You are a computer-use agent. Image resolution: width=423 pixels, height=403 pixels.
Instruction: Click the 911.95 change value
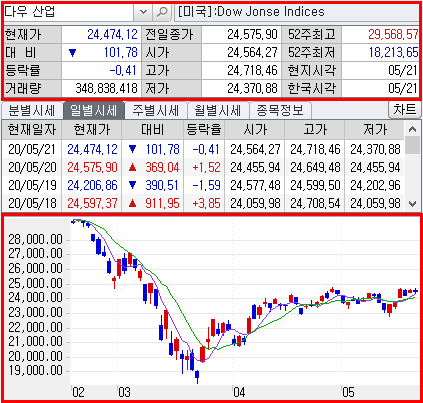(x=162, y=203)
